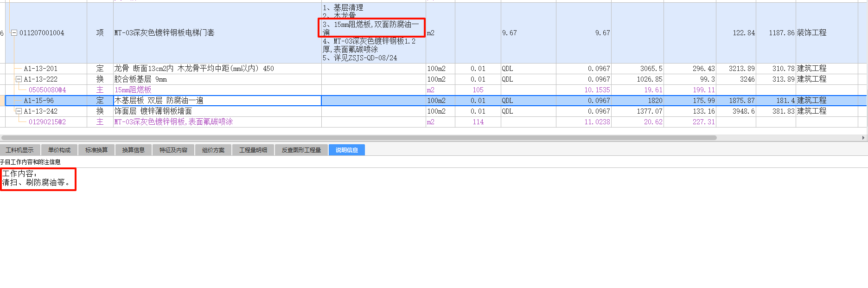Switch to the 组价方案 tab
Image resolution: width=868 pixels, height=288 pixels.
coord(213,150)
